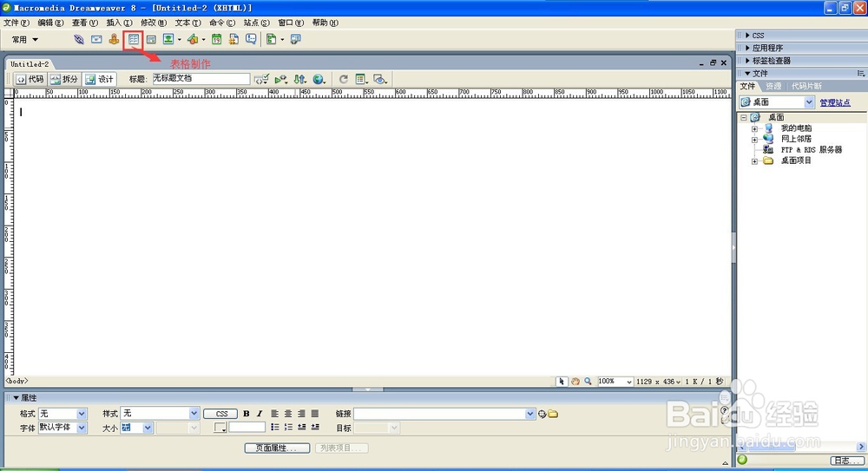Switch to the 代码片断 tab
Viewport: 868px width, 471px height.
pyautogui.click(x=806, y=87)
